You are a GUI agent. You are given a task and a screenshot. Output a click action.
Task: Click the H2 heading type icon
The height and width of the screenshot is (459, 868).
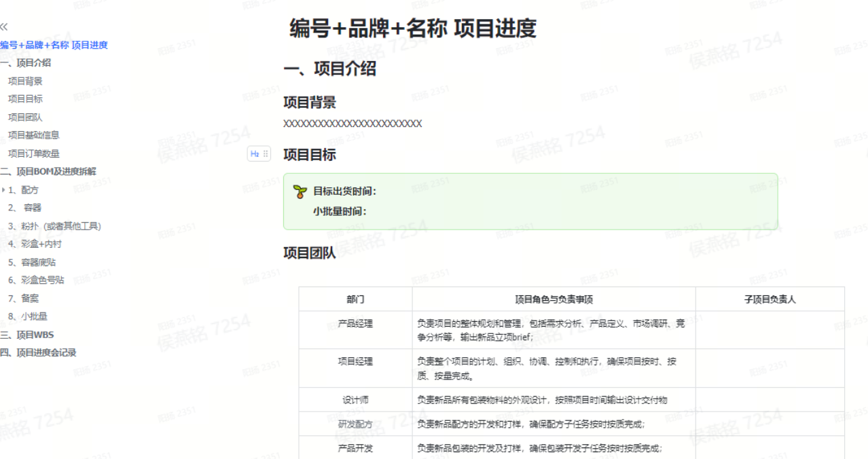pyautogui.click(x=255, y=154)
